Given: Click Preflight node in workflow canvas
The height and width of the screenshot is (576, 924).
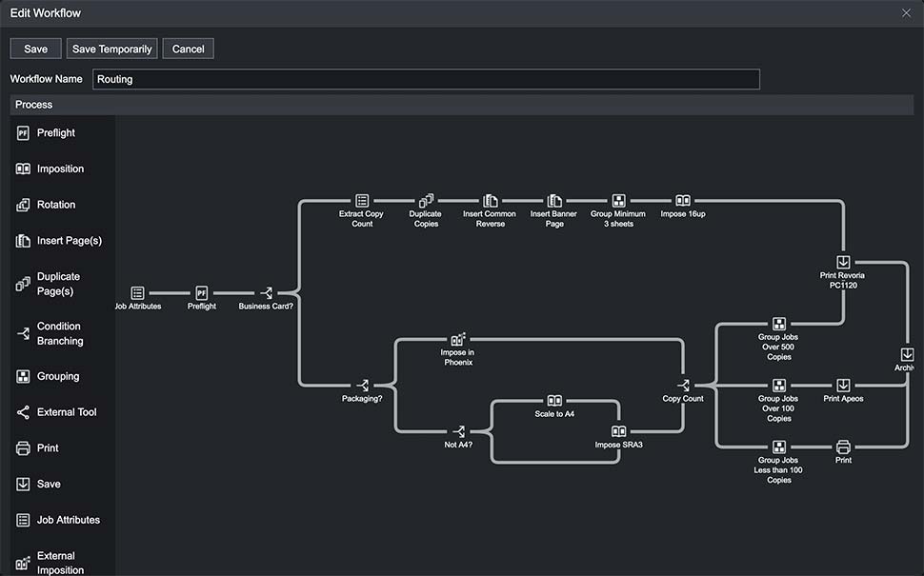Looking at the screenshot, I should [202, 292].
